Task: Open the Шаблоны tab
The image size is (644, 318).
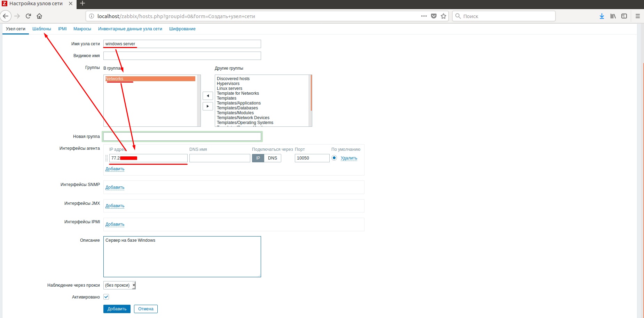Action: (x=42, y=29)
